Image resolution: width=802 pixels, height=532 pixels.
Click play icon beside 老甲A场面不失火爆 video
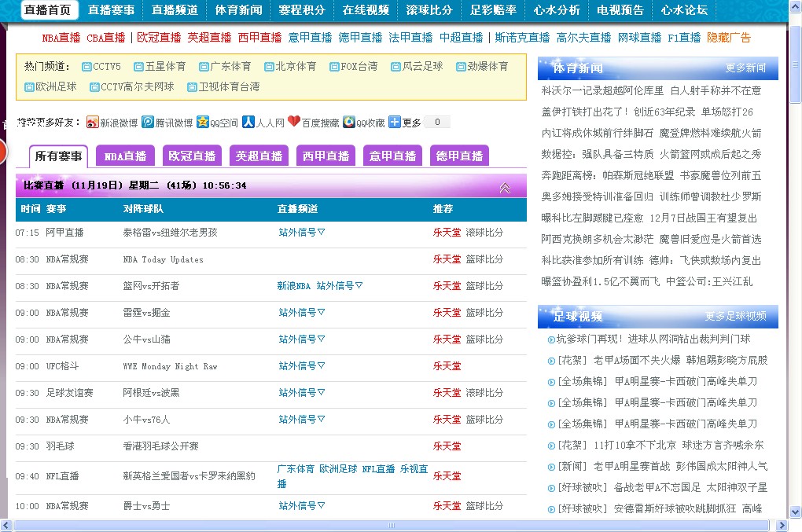point(551,361)
